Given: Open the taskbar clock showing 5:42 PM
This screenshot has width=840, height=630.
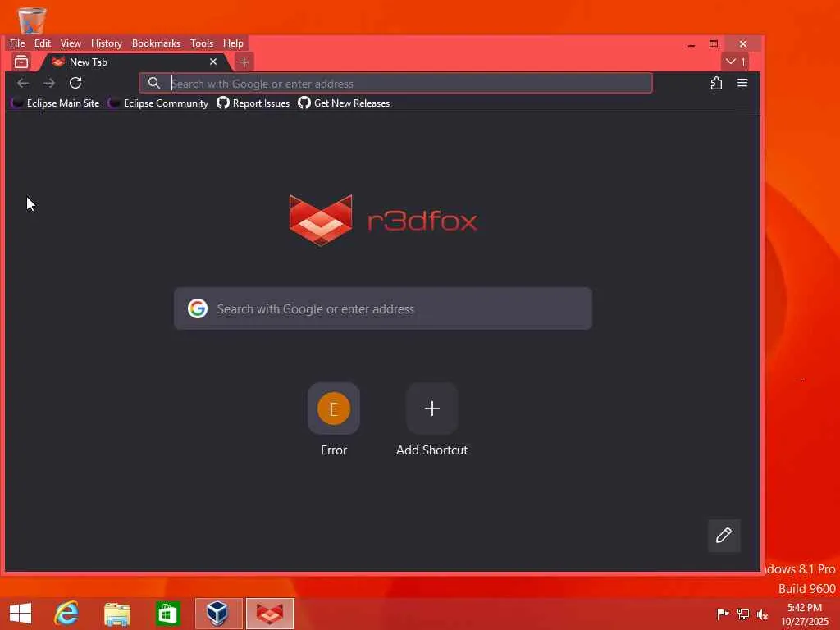Looking at the screenshot, I should (x=805, y=614).
